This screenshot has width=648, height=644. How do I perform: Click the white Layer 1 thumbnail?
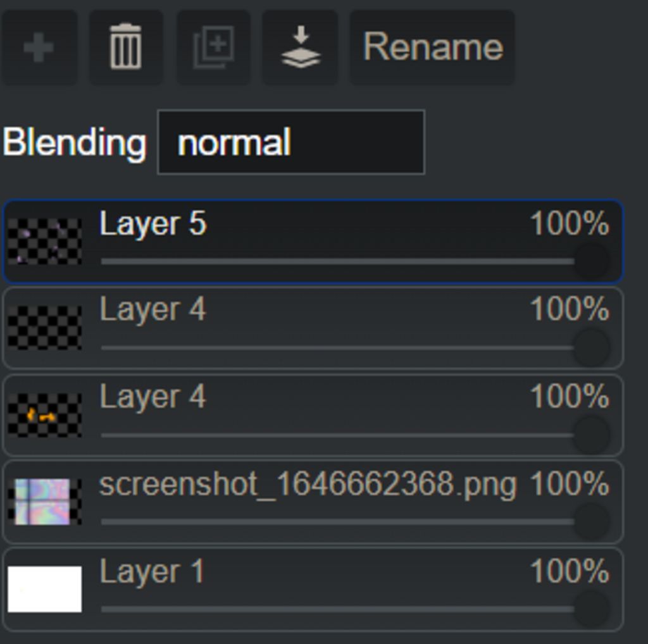coord(45,589)
